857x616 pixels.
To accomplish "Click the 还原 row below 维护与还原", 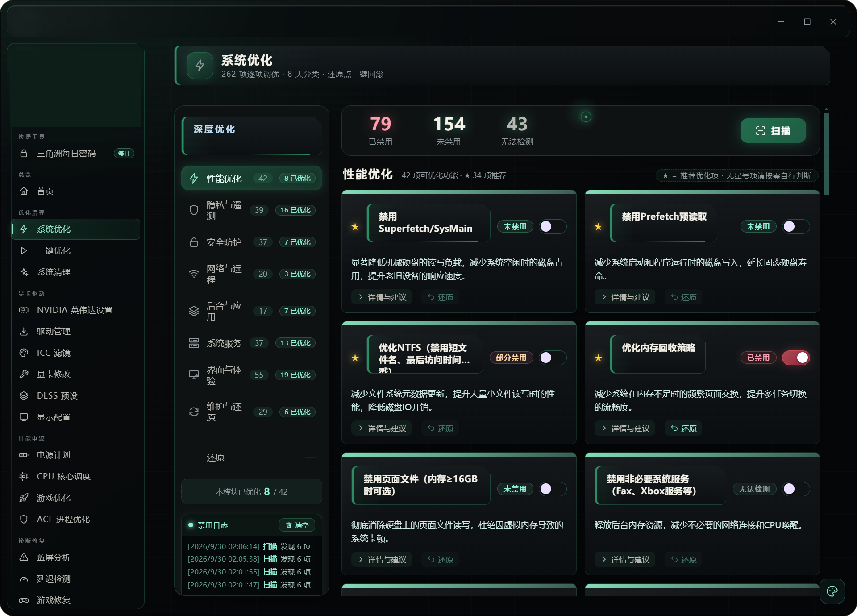I will [x=252, y=458].
